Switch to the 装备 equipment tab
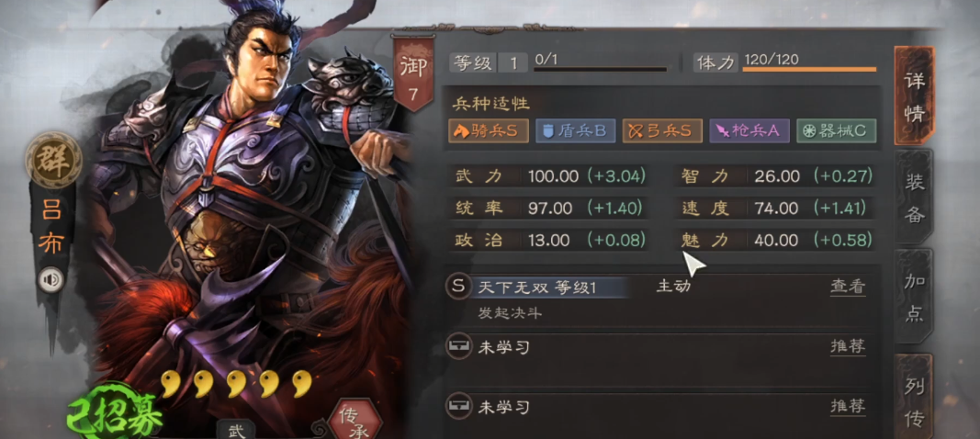980x439 pixels. pyautogui.click(x=914, y=197)
